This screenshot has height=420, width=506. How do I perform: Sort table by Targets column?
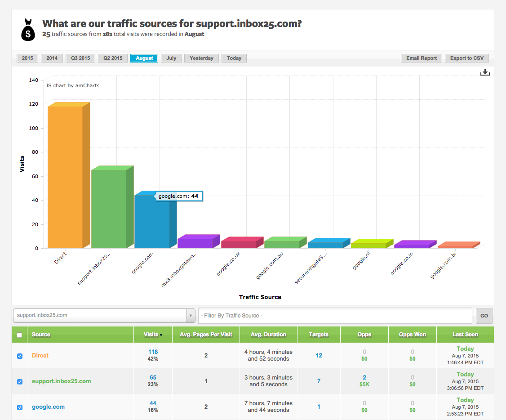click(319, 335)
